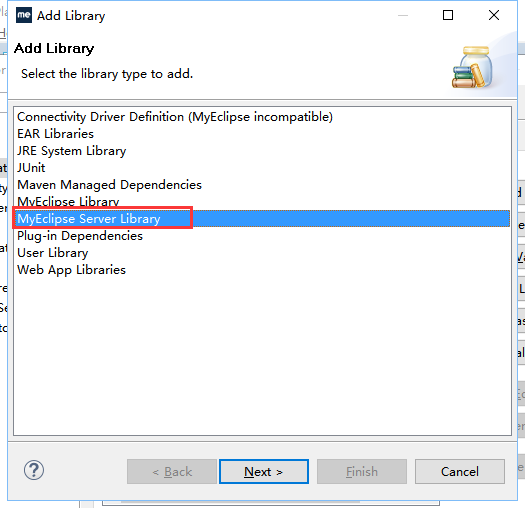Maximize the Add Library dialog
Image resolution: width=525 pixels, height=508 pixels.
click(448, 15)
